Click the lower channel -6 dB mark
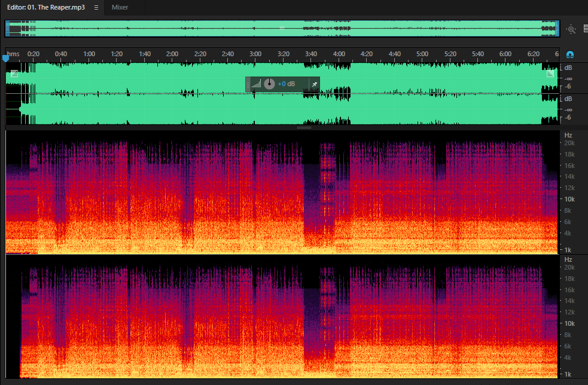The image size is (588, 385). tap(568, 118)
